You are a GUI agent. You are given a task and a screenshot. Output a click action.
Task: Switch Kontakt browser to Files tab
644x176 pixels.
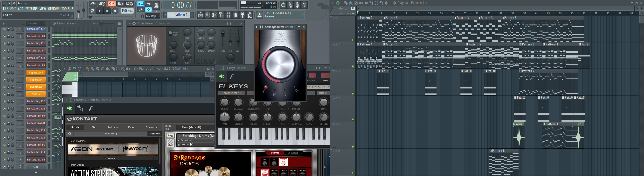[x=94, y=127]
